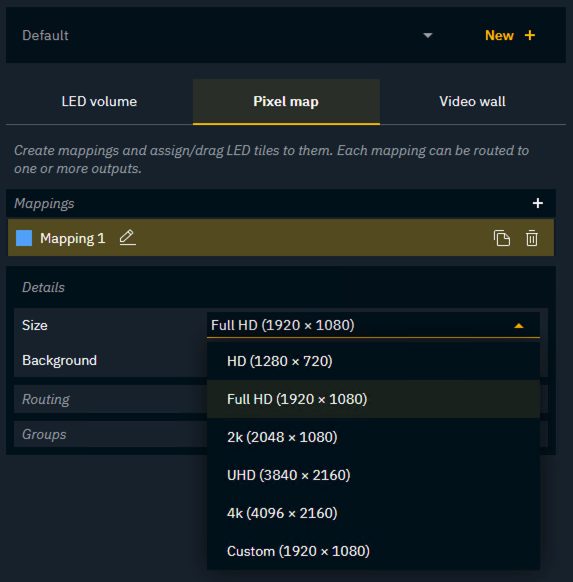Image resolution: width=573 pixels, height=582 pixels.
Task: Select the Mapping 1 row
Action: coord(281,238)
